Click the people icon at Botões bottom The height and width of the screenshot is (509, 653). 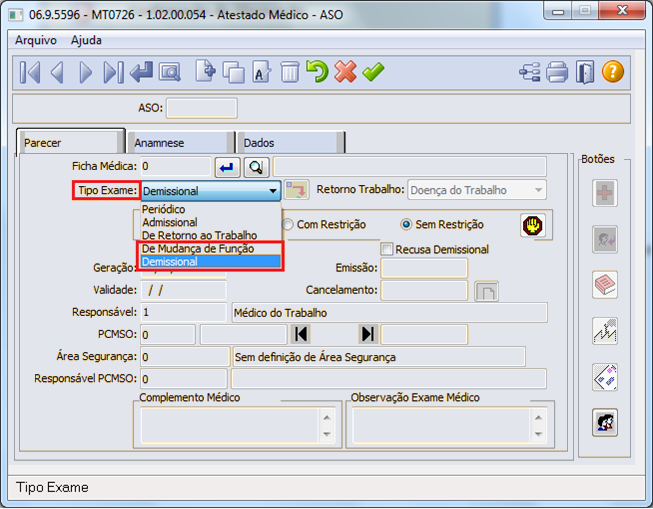coord(605,423)
